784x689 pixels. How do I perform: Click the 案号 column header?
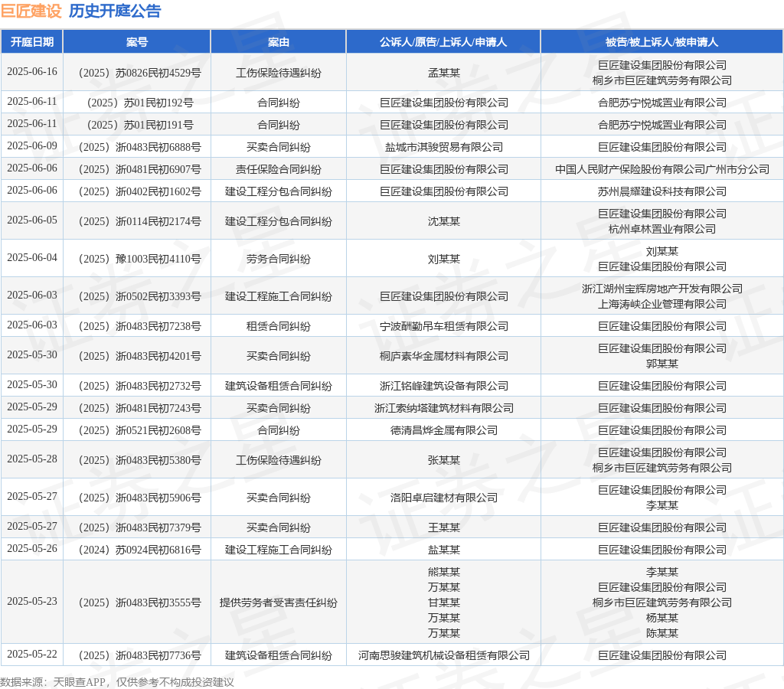pyautogui.click(x=137, y=42)
